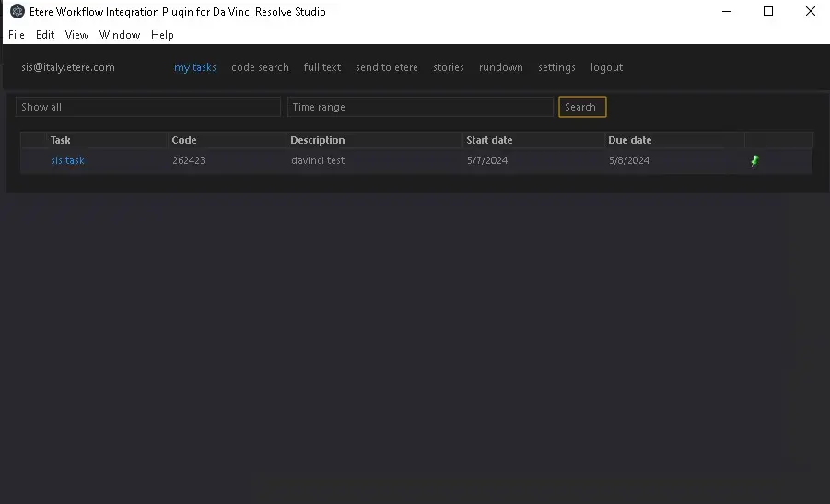This screenshot has height=504, width=830.
Task: Show the rundown tab
Action: pyautogui.click(x=501, y=67)
